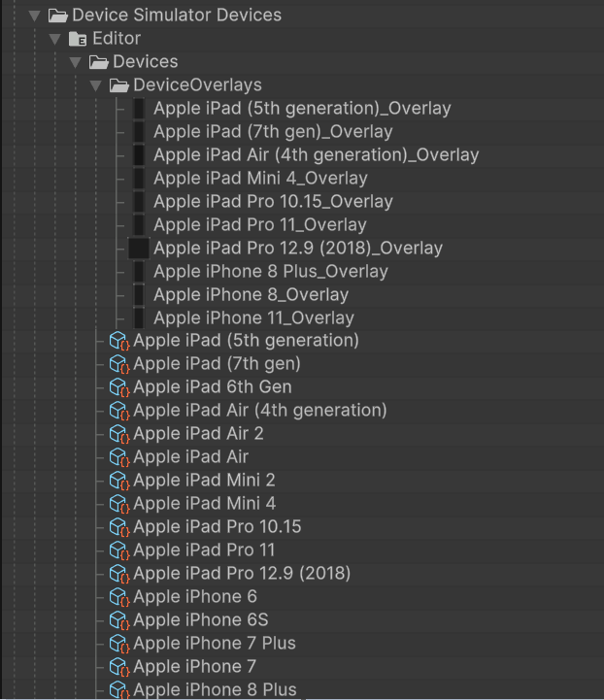Image resolution: width=604 pixels, height=700 pixels.
Task: Click thumbnail of iPad Pro 10.15_Overlay
Action: click(139, 201)
